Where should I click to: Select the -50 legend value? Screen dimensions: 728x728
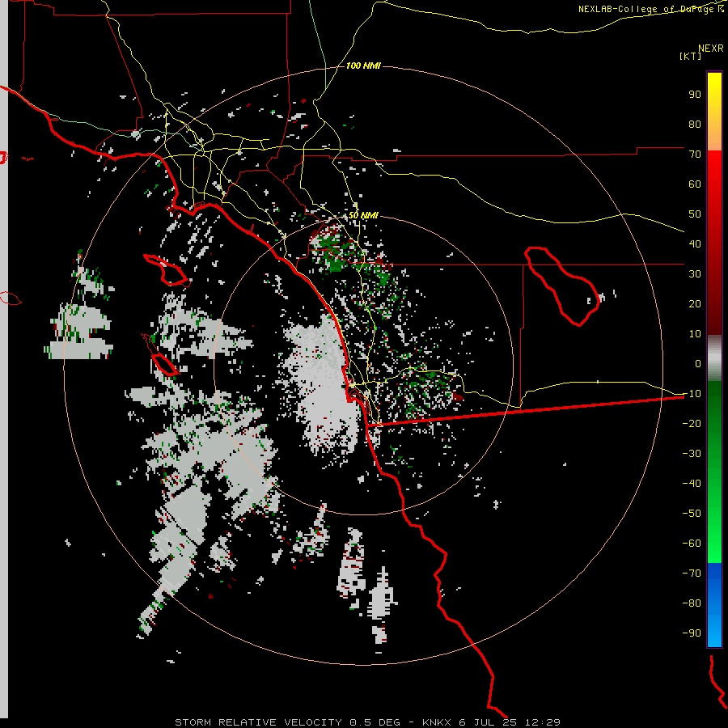click(x=692, y=514)
